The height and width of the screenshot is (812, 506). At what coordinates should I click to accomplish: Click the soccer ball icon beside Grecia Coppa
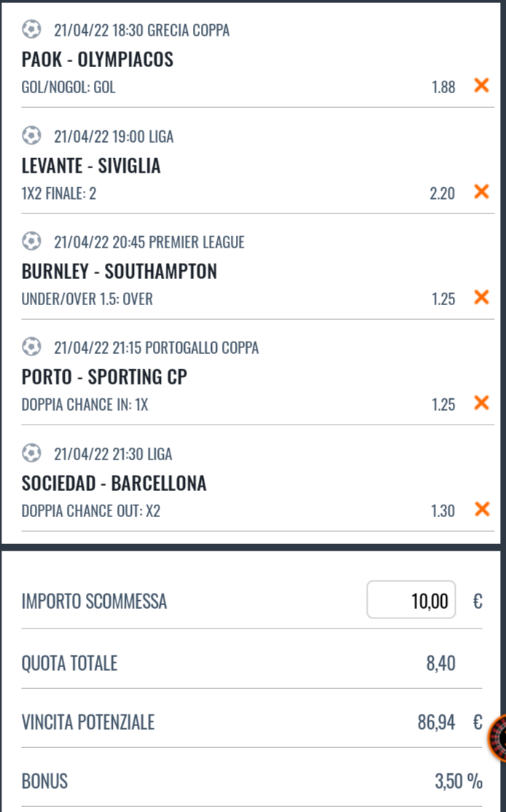31,30
